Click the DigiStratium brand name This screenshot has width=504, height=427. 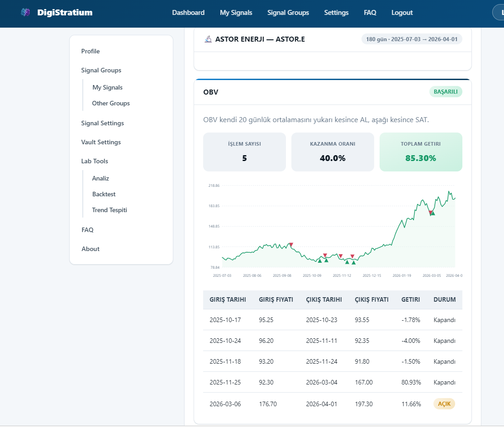65,13
